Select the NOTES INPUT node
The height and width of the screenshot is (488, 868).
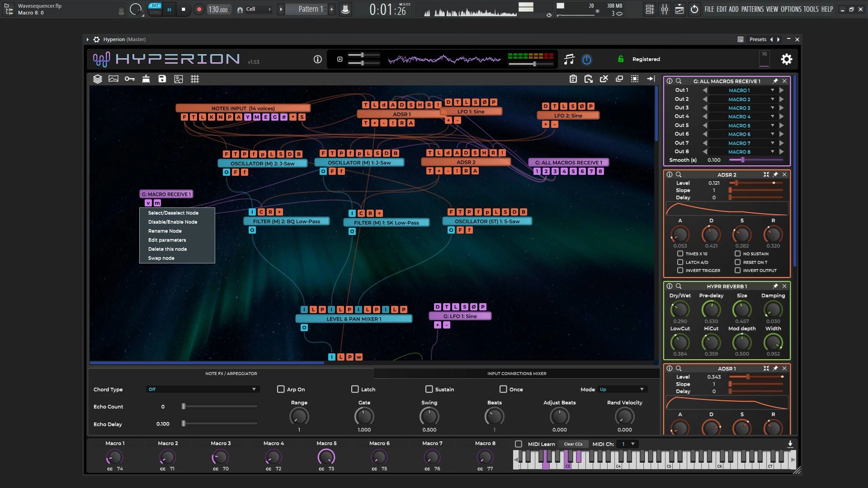(243, 108)
